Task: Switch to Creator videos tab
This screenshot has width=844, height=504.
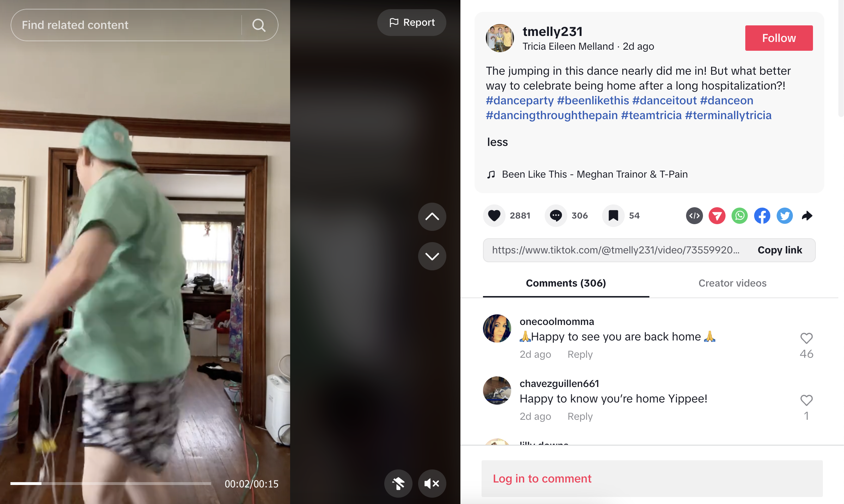Action: tap(732, 283)
